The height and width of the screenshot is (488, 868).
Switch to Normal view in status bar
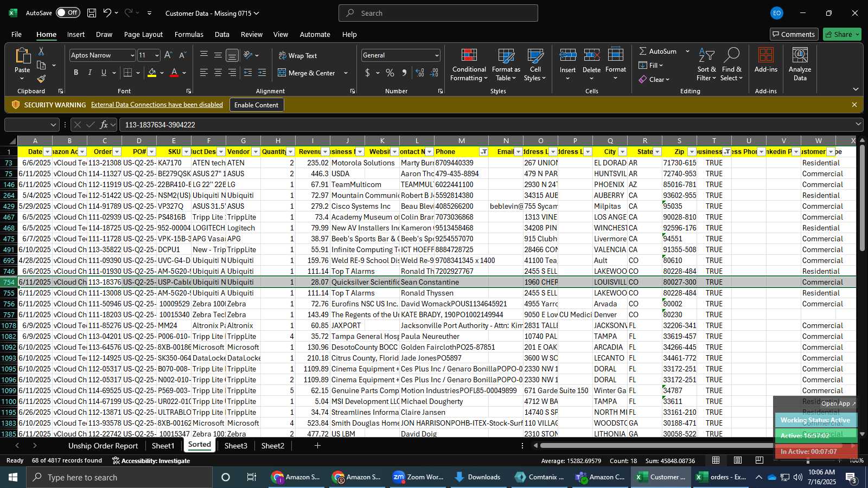716,460
